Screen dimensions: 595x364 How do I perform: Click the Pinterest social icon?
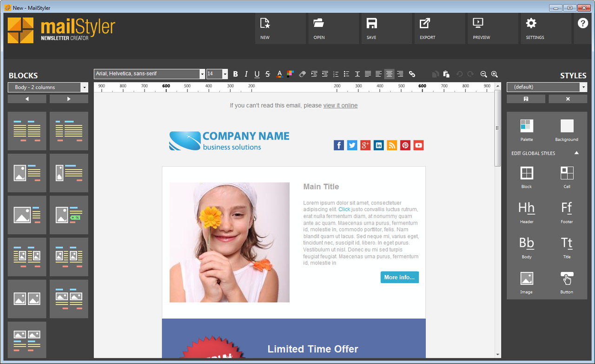[405, 146]
